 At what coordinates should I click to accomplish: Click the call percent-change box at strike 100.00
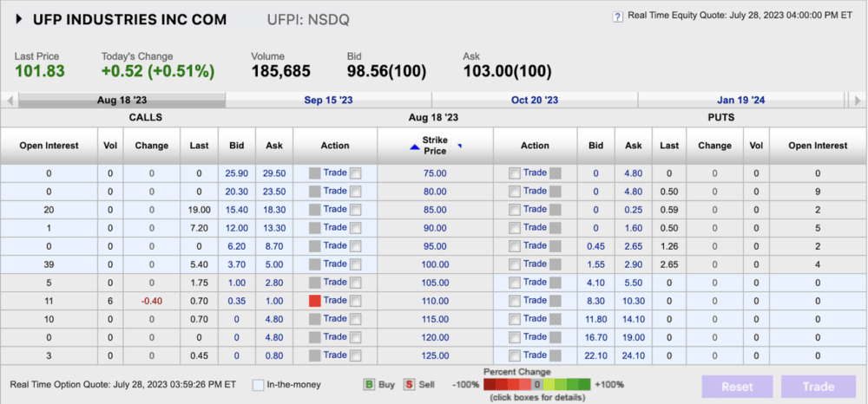(x=314, y=264)
